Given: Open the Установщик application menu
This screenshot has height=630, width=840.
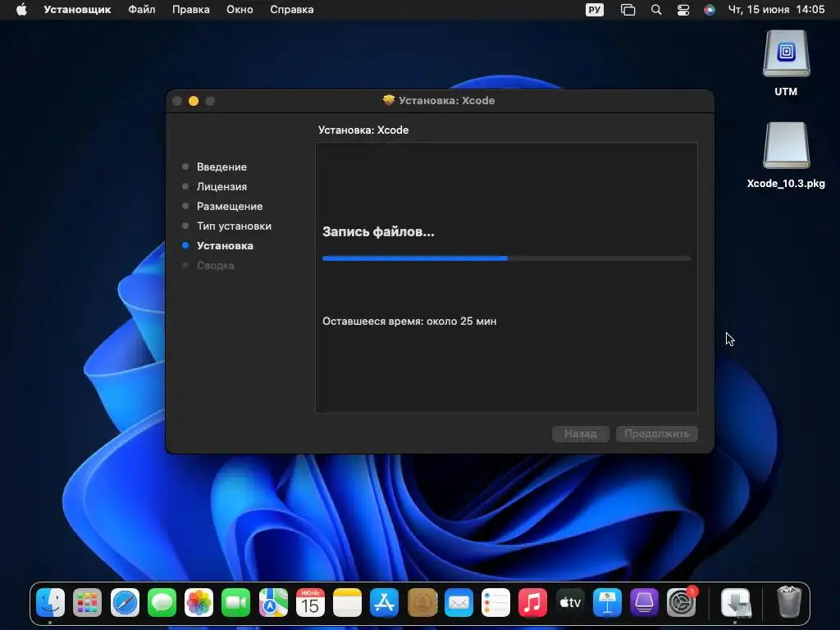Looking at the screenshot, I should pyautogui.click(x=77, y=10).
